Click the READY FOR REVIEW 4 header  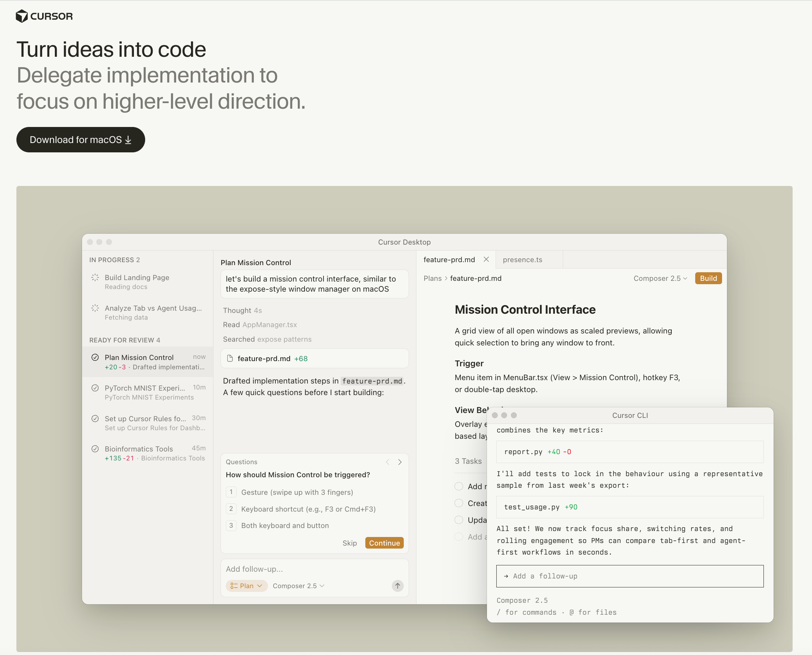(x=125, y=340)
